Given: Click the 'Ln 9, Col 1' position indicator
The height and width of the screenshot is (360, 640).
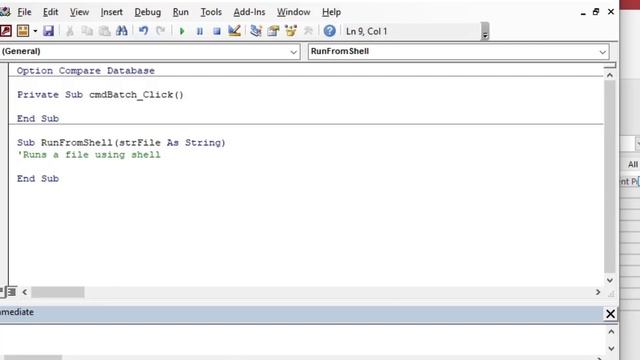Looking at the screenshot, I should tap(366, 31).
